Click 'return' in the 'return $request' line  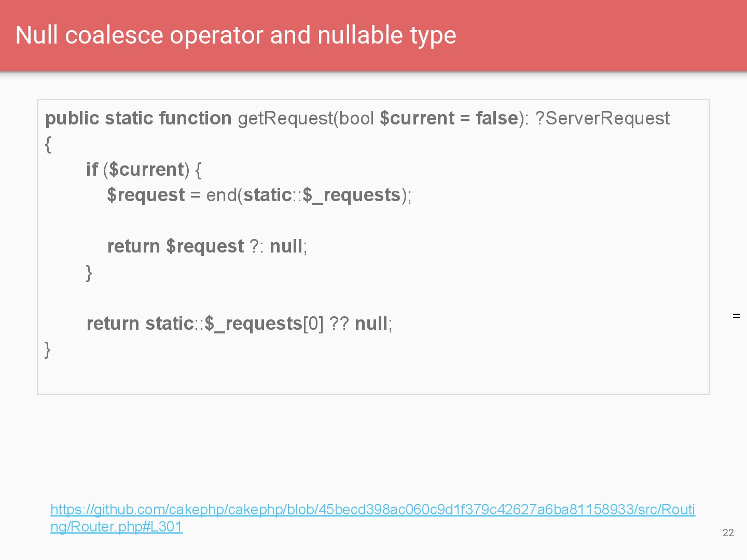coord(133,246)
